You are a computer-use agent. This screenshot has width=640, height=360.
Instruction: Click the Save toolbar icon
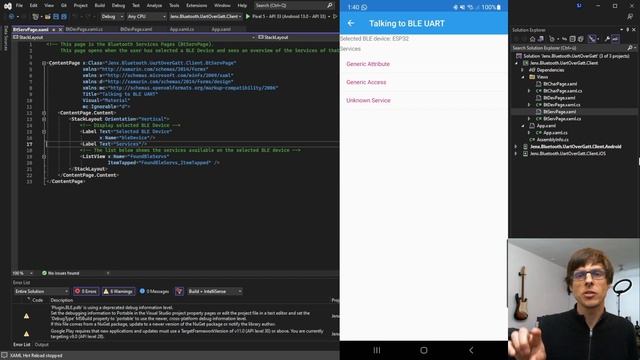pyautogui.click(x=56, y=16)
